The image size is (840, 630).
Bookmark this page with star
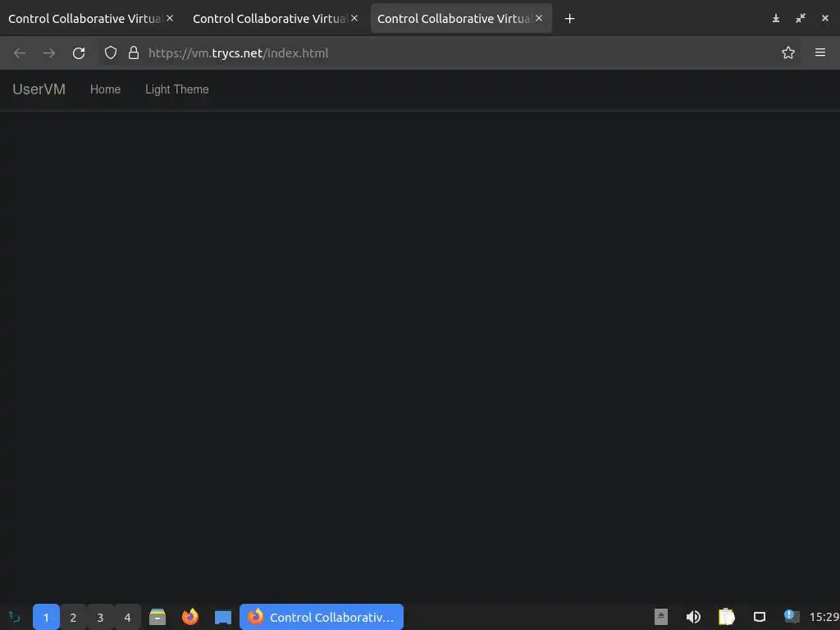coord(788,52)
